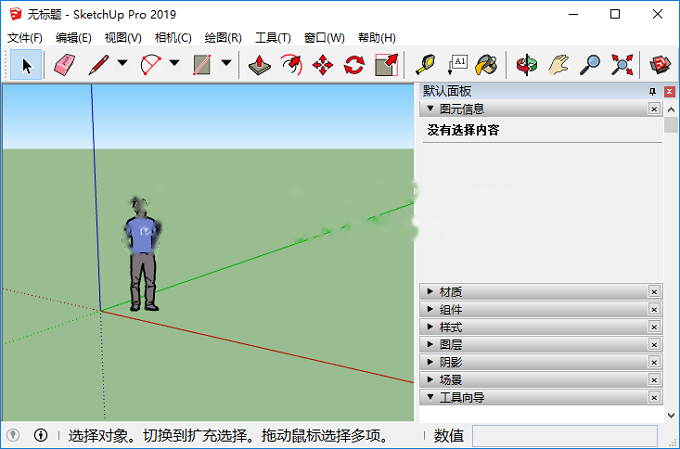Select the Paint Bucket tool
Screen dimensions: 680x449
[x=487, y=65]
